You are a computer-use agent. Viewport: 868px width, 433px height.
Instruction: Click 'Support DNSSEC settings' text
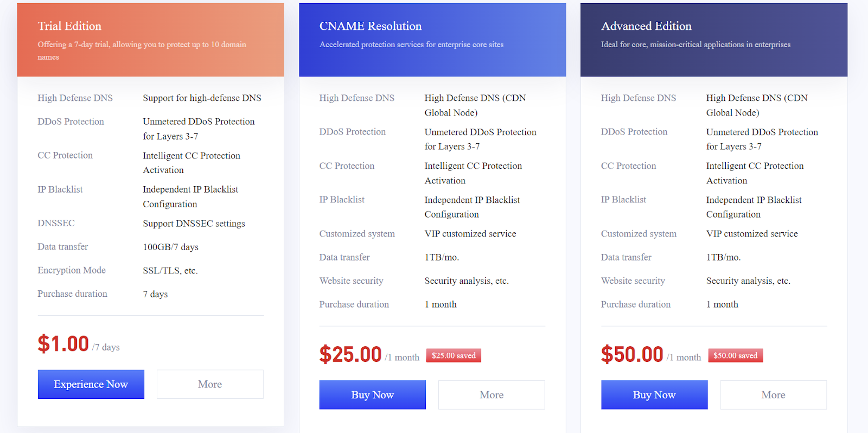click(194, 224)
